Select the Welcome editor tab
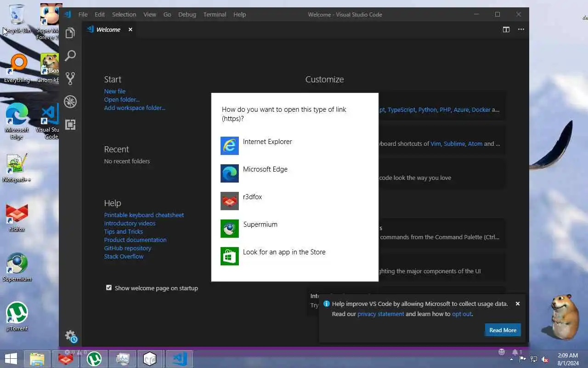Viewport: 588px width, 368px height. (x=108, y=29)
